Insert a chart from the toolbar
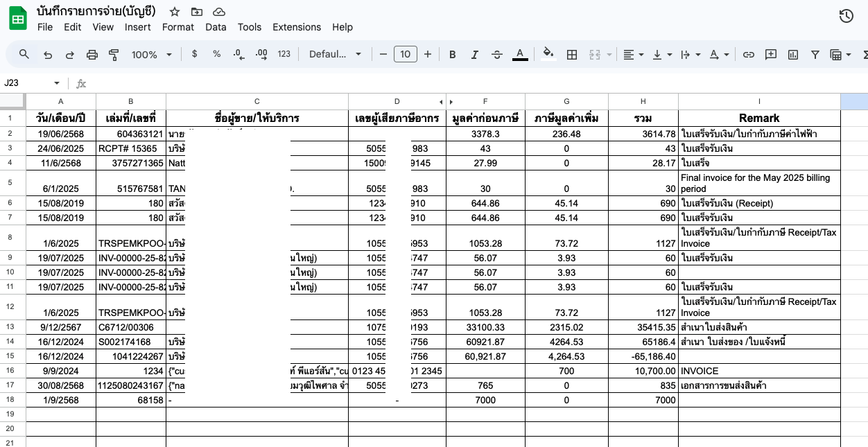868x447 pixels. point(793,54)
